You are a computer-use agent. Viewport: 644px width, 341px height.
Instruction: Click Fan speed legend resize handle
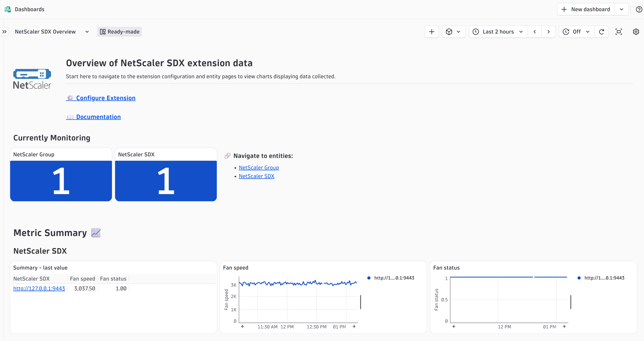pos(360,302)
